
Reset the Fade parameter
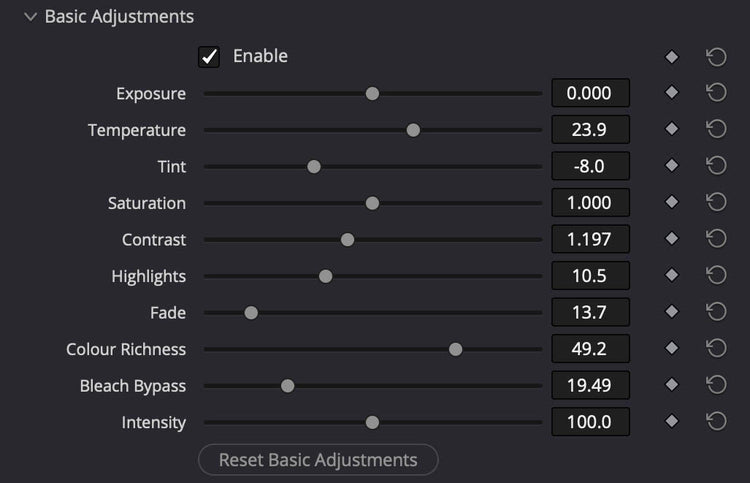(x=716, y=312)
